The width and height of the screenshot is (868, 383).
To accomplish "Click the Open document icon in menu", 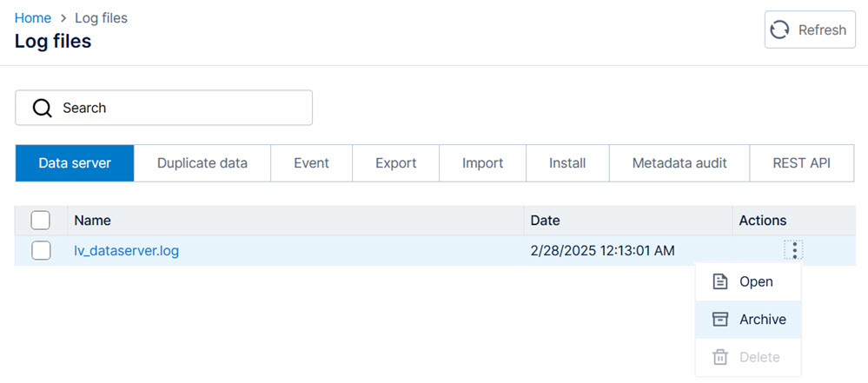I will tap(719, 281).
